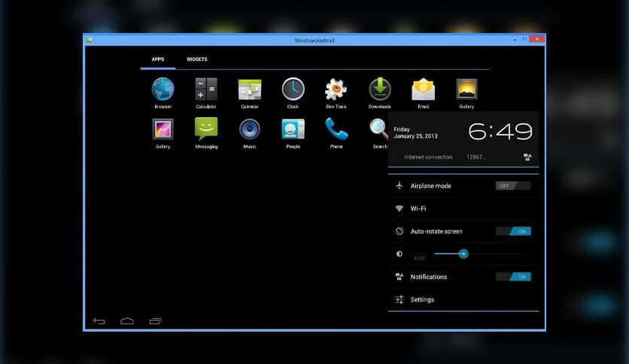Turn off Auto-rotate screen switch
The height and width of the screenshot is (364, 629).
pos(512,232)
